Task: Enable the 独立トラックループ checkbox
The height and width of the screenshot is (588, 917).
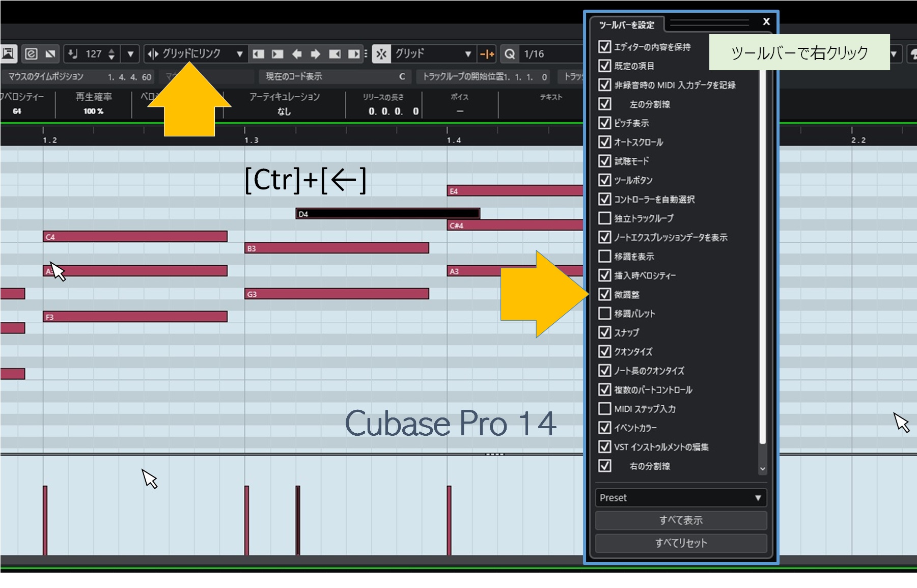Action: point(604,218)
